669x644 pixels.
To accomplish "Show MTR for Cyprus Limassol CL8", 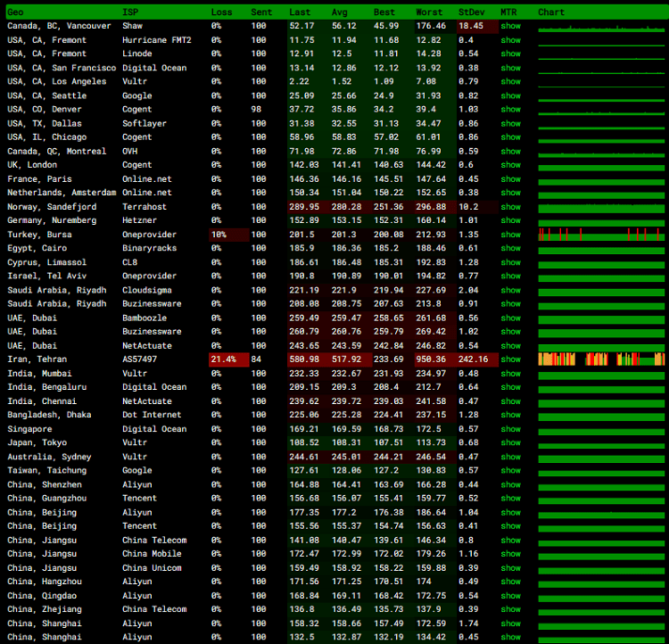I will click(x=511, y=262).
